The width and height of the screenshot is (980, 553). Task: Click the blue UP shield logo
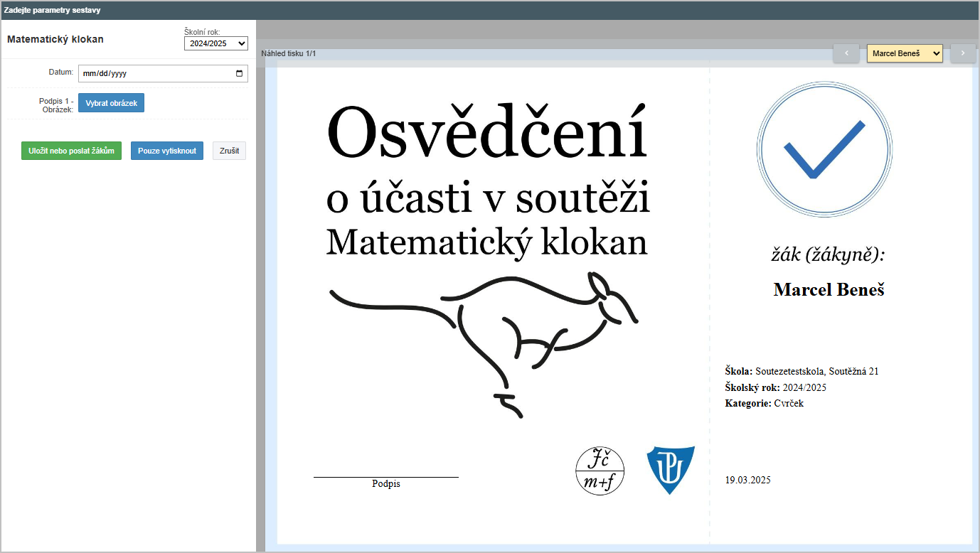(x=671, y=471)
